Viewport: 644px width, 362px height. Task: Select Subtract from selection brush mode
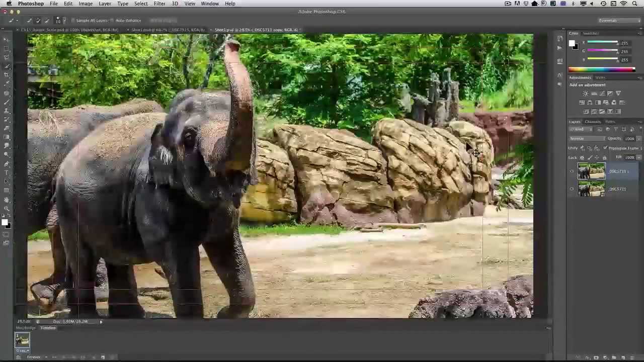tap(47, 21)
